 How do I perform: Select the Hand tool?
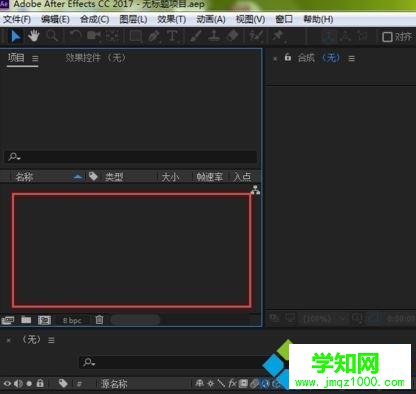click(x=33, y=36)
